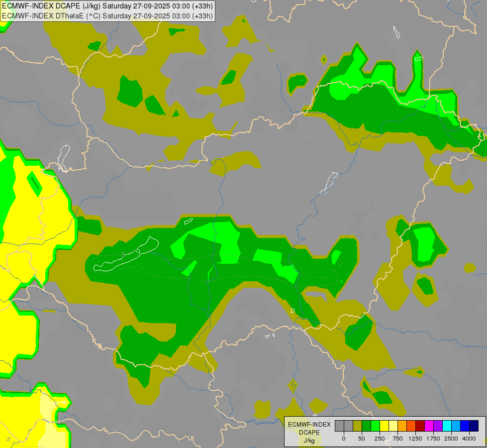This screenshot has width=487, height=448.
Task: Click the '1750' legend scale value
Action: coord(433,439)
